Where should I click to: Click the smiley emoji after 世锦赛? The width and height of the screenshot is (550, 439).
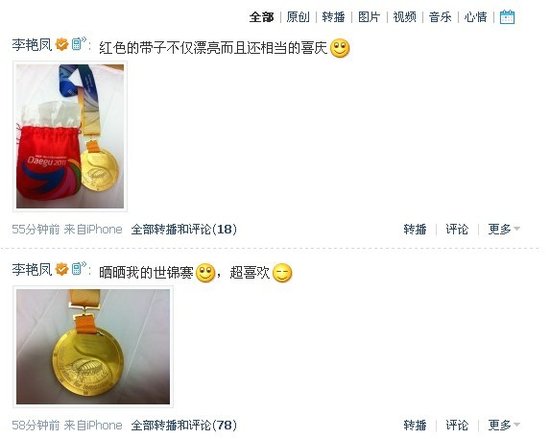(205, 272)
